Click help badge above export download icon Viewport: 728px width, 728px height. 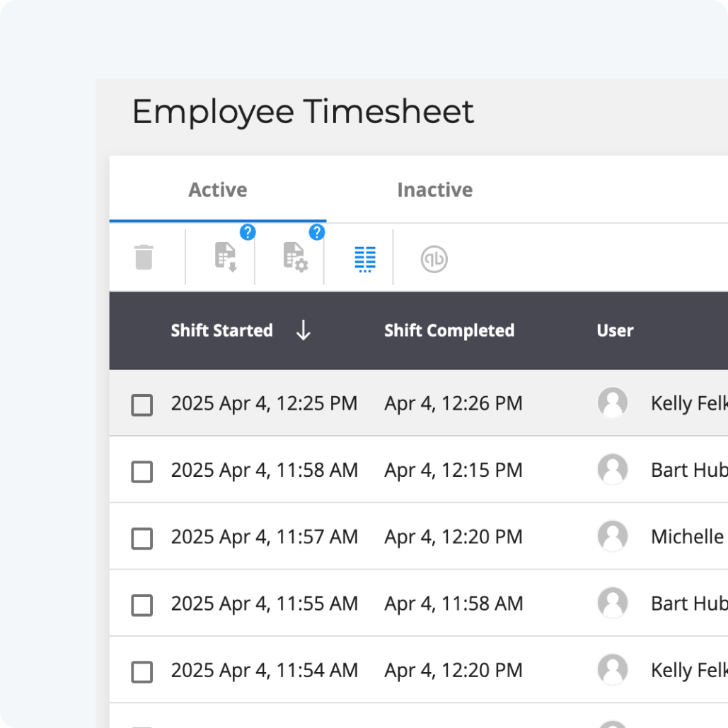pos(248,232)
